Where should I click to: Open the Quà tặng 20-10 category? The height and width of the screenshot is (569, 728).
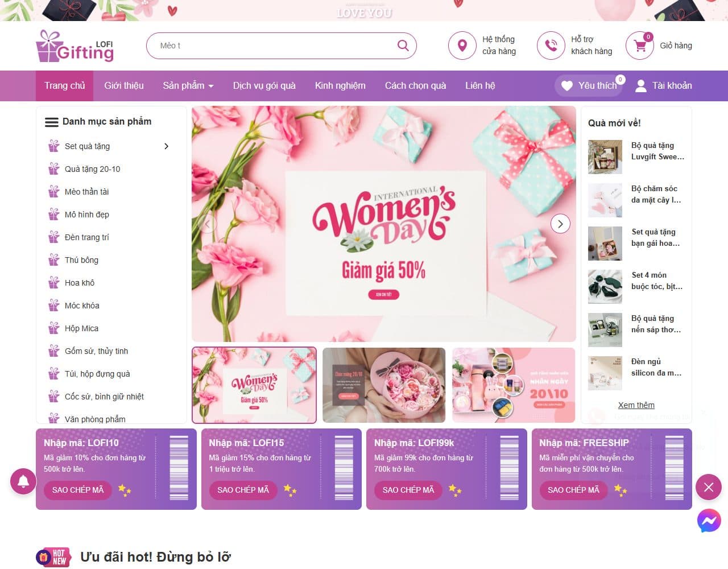point(93,169)
